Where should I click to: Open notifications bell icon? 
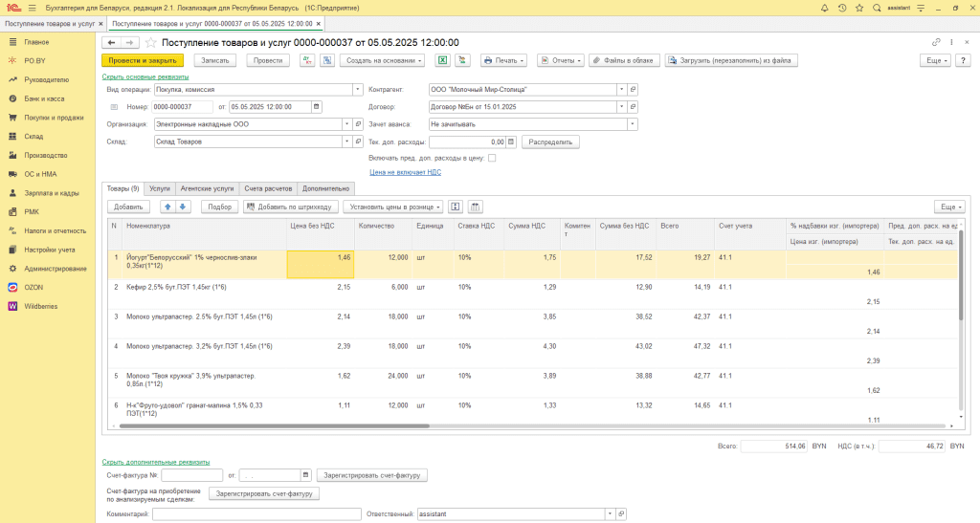(824, 8)
